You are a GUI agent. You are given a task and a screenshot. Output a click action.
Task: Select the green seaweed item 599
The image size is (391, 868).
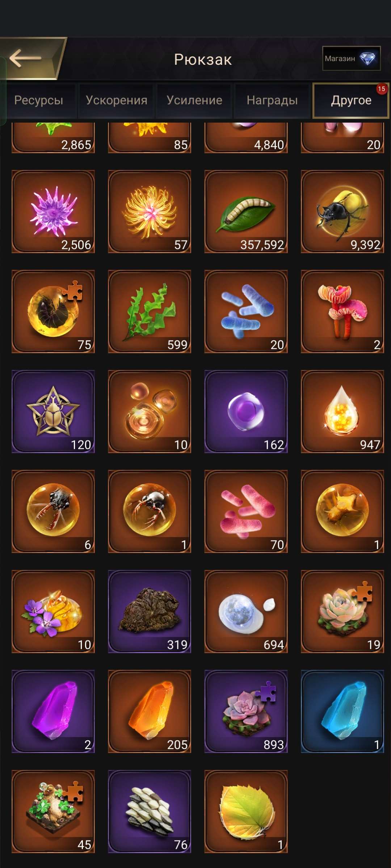tap(150, 311)
